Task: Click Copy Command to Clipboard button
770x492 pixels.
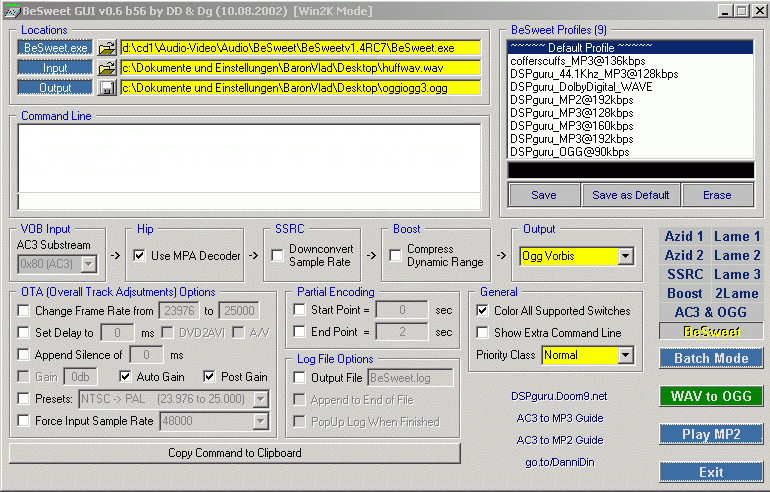Action: [x=235, y=453]
